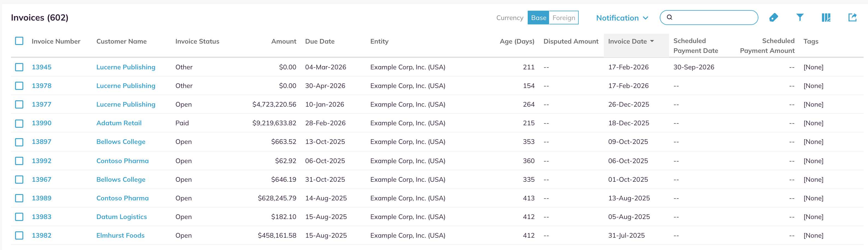Open invoice 13982
Screen dimensions: 868x250
[41, 235]
